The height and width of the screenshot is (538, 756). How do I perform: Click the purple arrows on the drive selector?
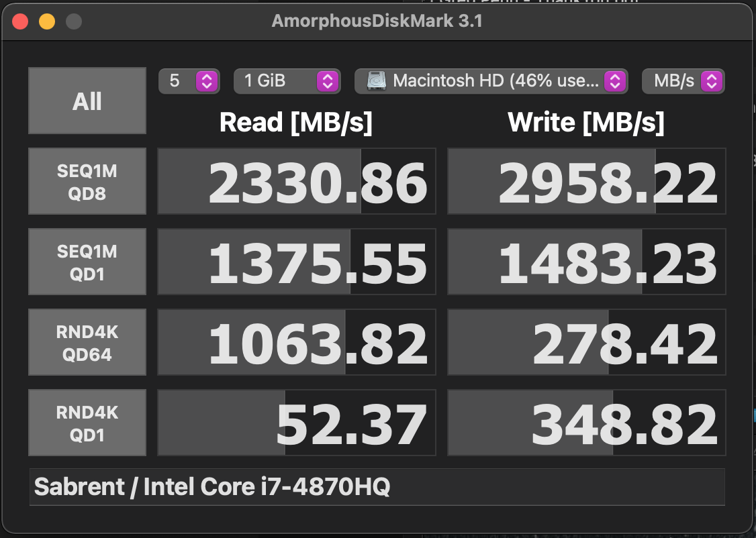tap(614, 81)
